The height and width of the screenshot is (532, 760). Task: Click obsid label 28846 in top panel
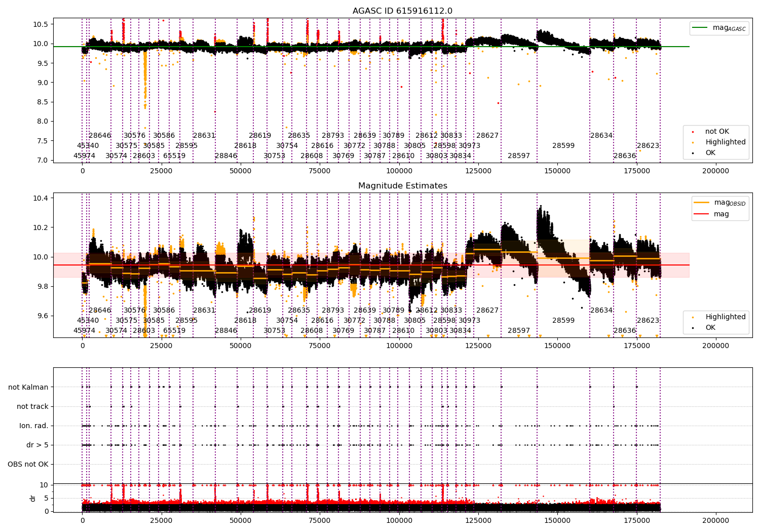(226, 156)
